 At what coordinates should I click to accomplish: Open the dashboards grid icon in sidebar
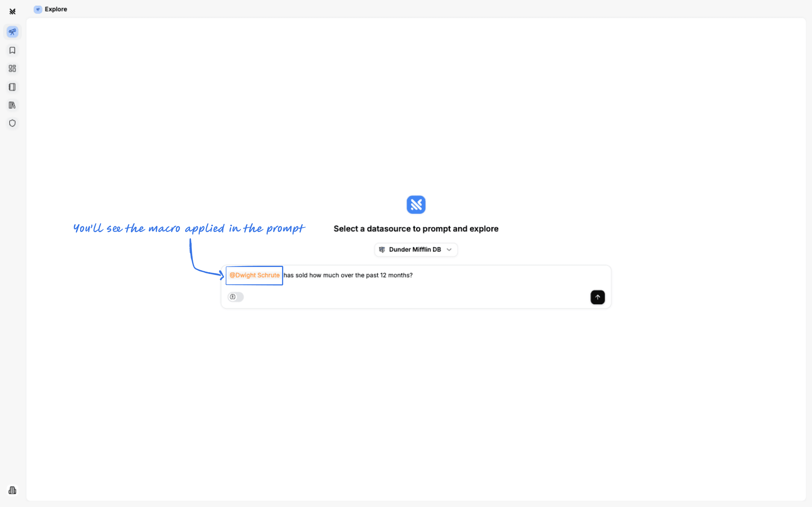click(x=12, y=69)
